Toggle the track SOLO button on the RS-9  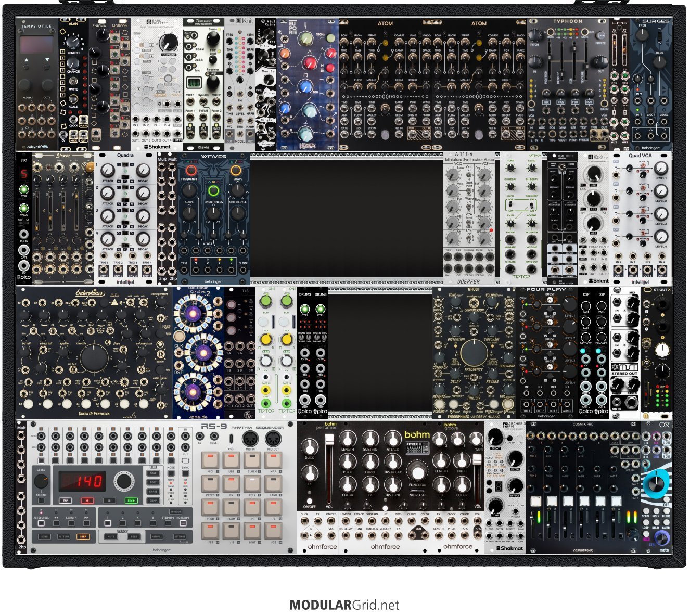133,536
